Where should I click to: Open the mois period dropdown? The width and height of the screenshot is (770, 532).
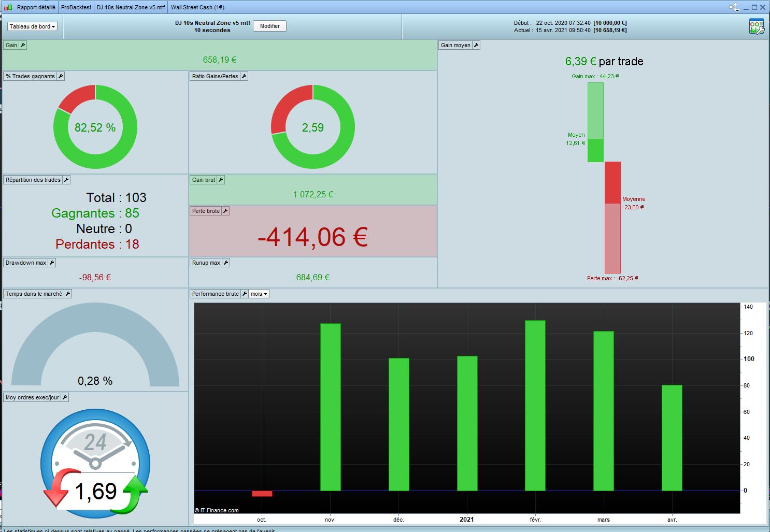[x=259, y=294]
